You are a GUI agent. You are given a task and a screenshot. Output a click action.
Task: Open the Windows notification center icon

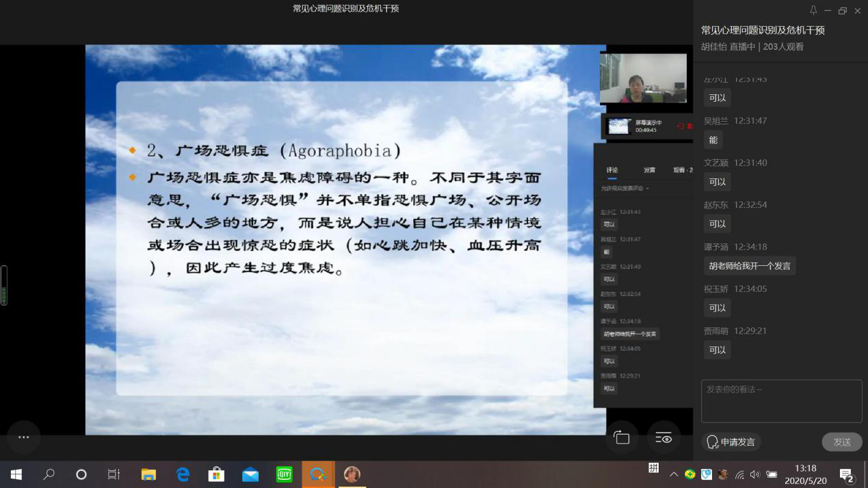pyautogui.click(x=847, y=475)
